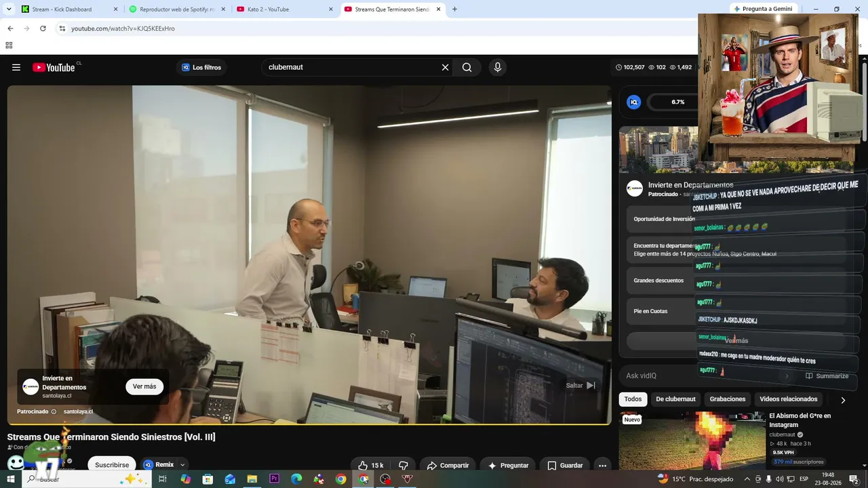Open the Preguntar AI button
This screenshot has width=868, height=488.
click(x=509, y=466)
